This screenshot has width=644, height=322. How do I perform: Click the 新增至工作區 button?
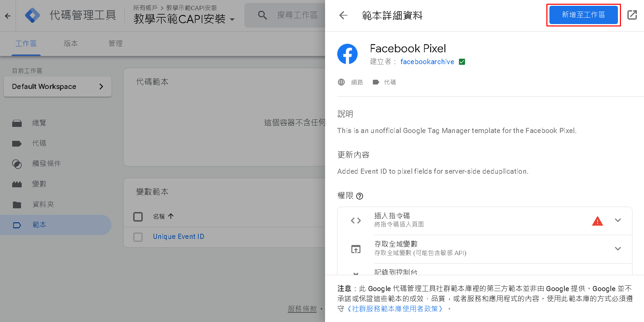(x=583, y=15)
